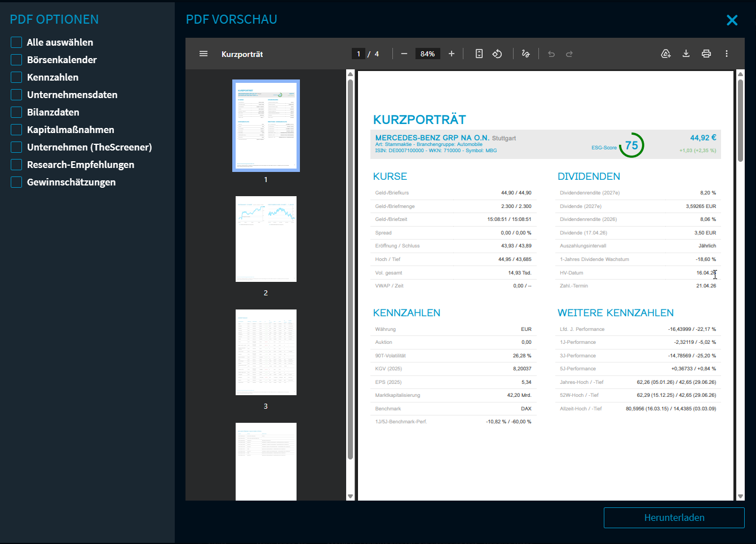Select the draw annotation tool
This screenshot has width=756, height=544.
coord(526,54)
